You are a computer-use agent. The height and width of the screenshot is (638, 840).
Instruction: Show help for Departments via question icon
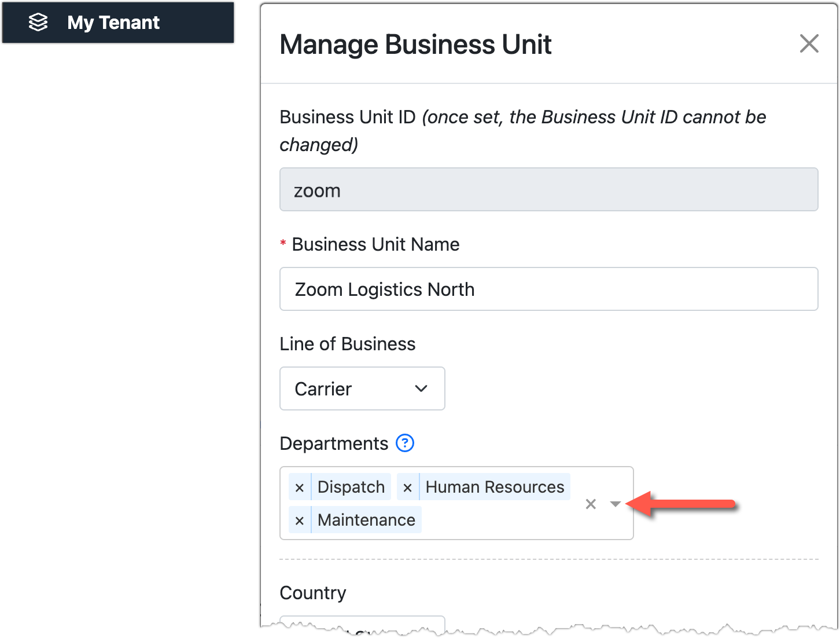pyautogui.click(x=405, y=443)
